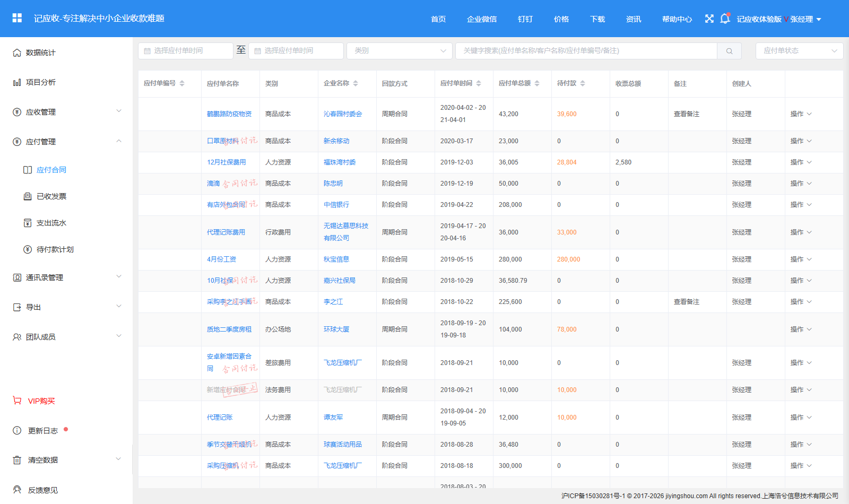This screenshot has width=849, height=504.
Task: Click the 团队成员 people icon
Action: pyautogui.click(x=17, y=337)
